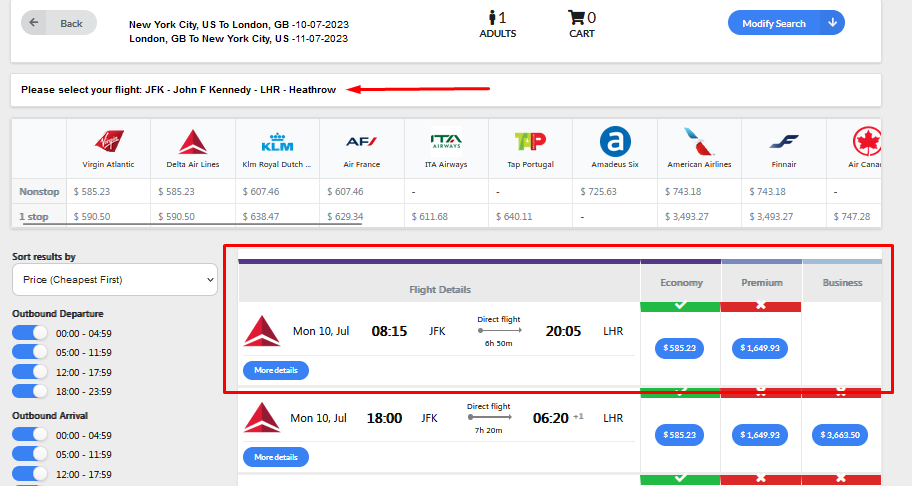
Task: Click Amadeus Six nonstop price $725.63
Action: pyautogui.click(x=598, y=191)
